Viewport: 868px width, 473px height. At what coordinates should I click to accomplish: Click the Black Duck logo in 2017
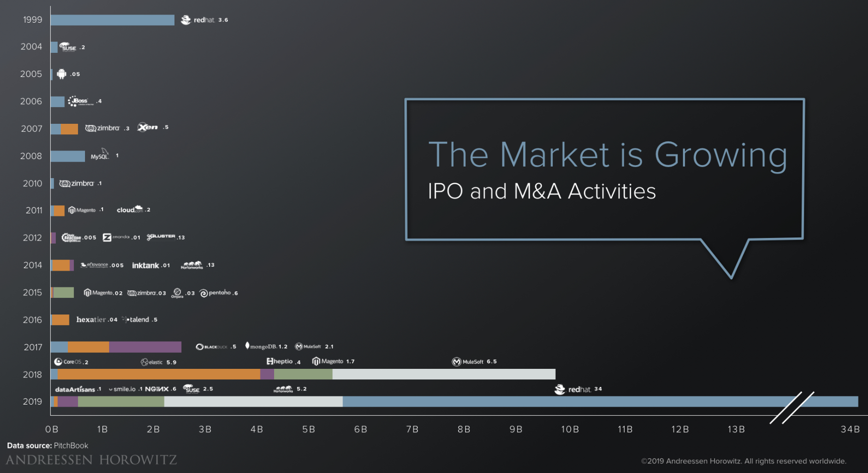coord(211,347)
